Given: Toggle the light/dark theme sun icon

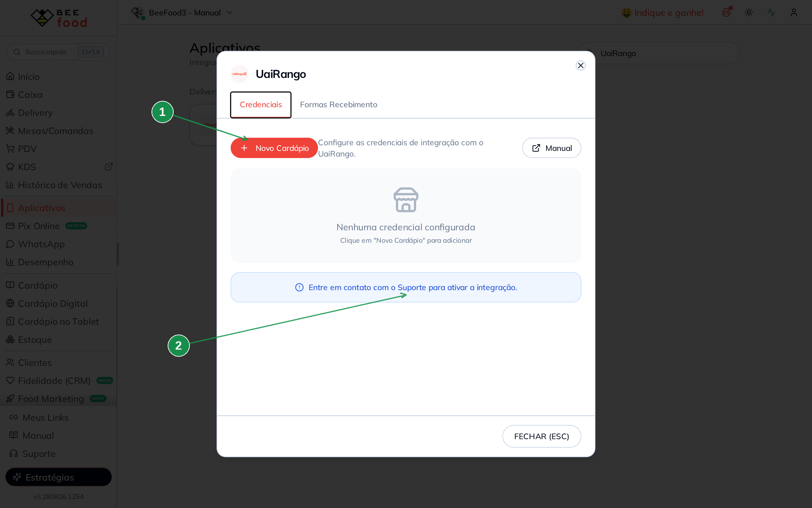Looking at the screenshot, I should pos(749,12).
